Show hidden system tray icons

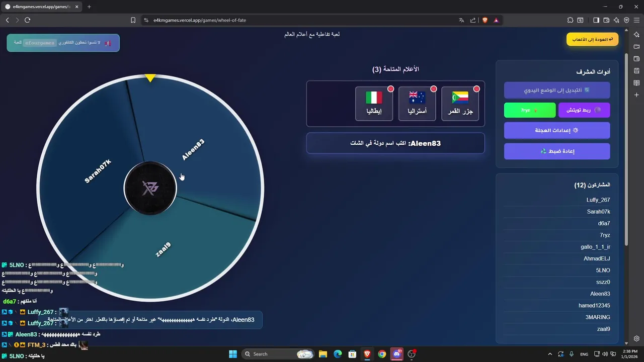549,354
